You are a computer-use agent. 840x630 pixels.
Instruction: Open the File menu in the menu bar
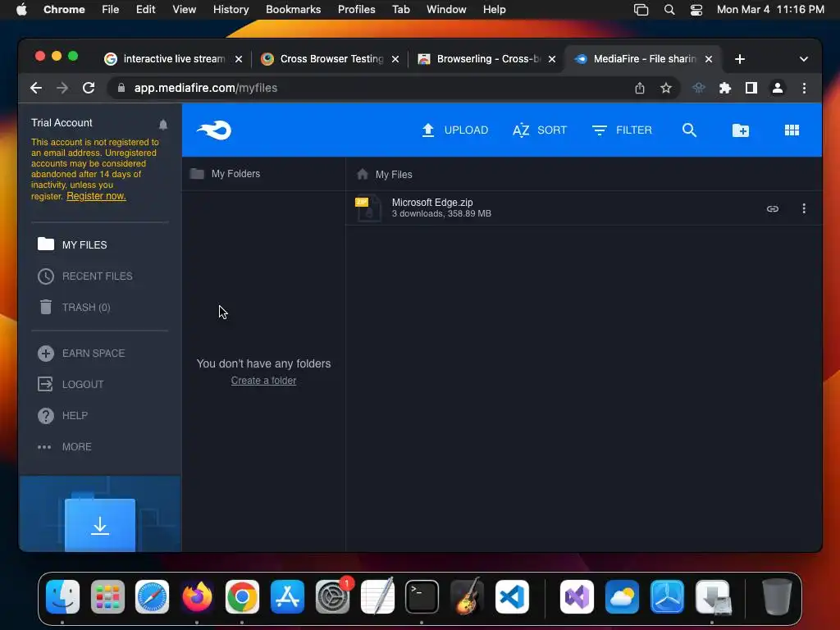(111, 9)
